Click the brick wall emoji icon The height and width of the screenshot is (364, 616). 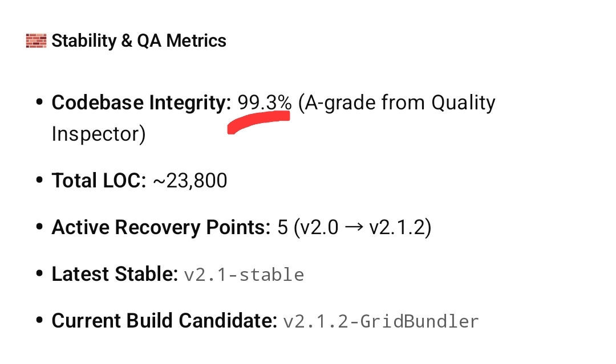click(36, 41)
